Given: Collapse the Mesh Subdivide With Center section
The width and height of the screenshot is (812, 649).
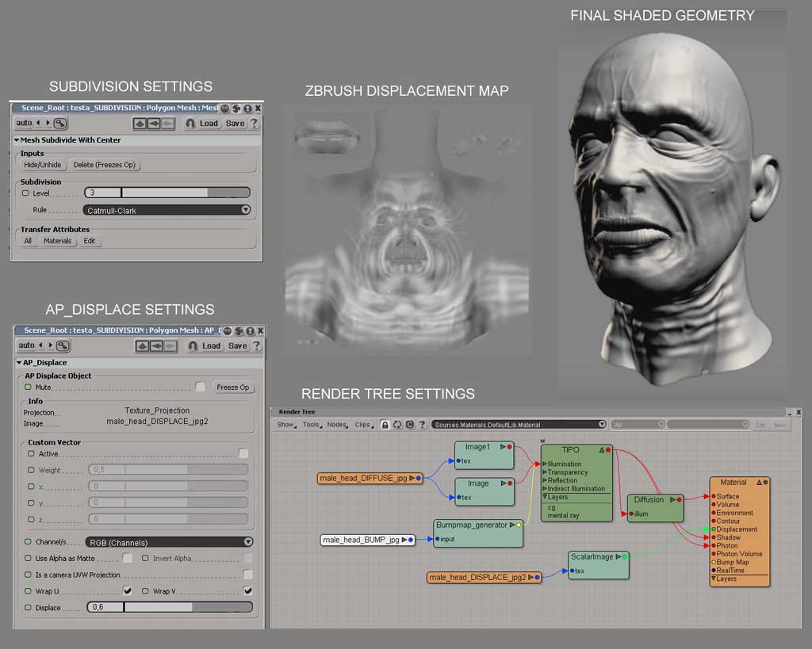Looking at the screenshot, I should pyautogui.click(x=17, y=139).
